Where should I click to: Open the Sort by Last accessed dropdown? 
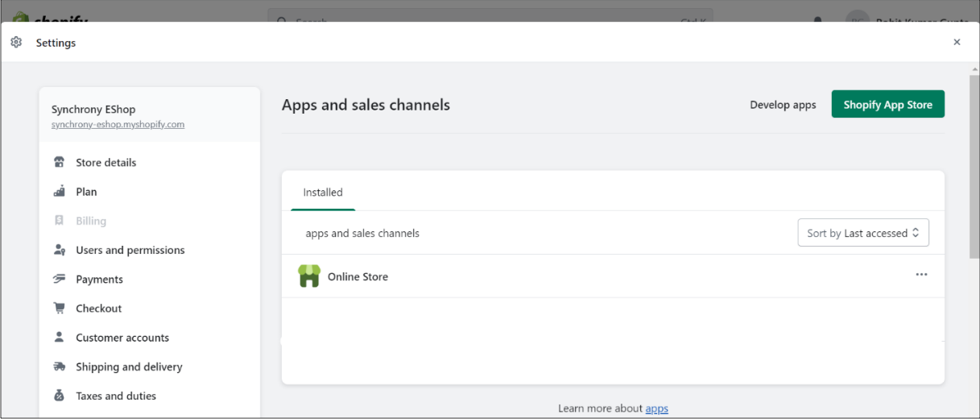863,233
